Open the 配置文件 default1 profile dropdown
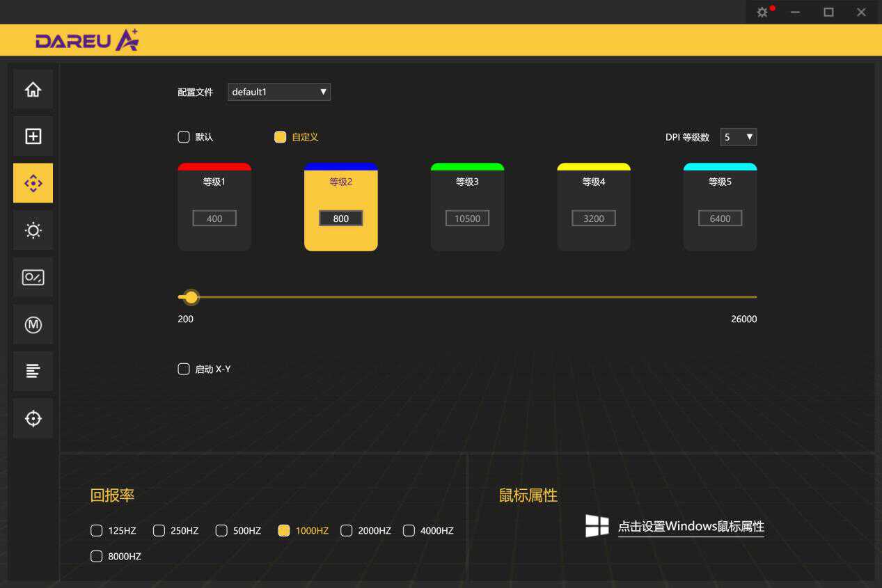Viewport: 882px width, 588px height. (x=278, y=91)
